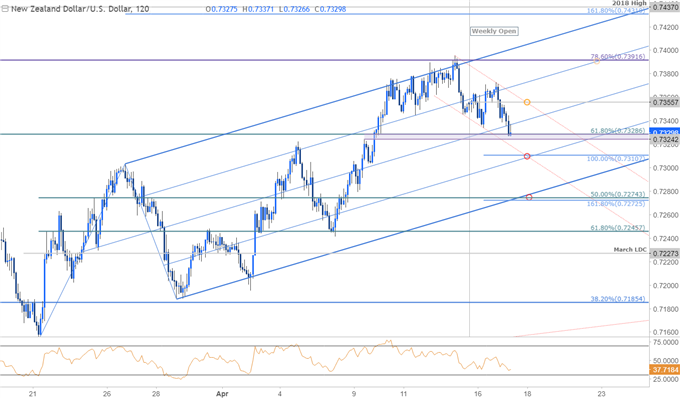Click date 16 on the time axis
This screenshot has width=680, height=398.
tap(477, 394)
